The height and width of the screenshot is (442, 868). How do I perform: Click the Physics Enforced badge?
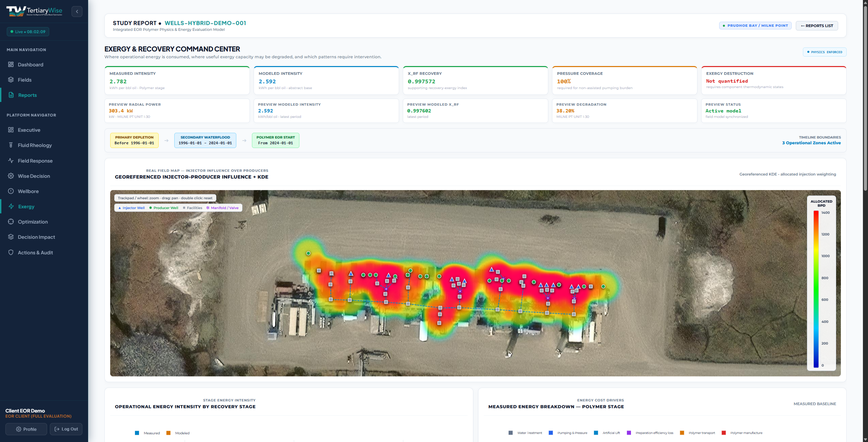(824, 52)
